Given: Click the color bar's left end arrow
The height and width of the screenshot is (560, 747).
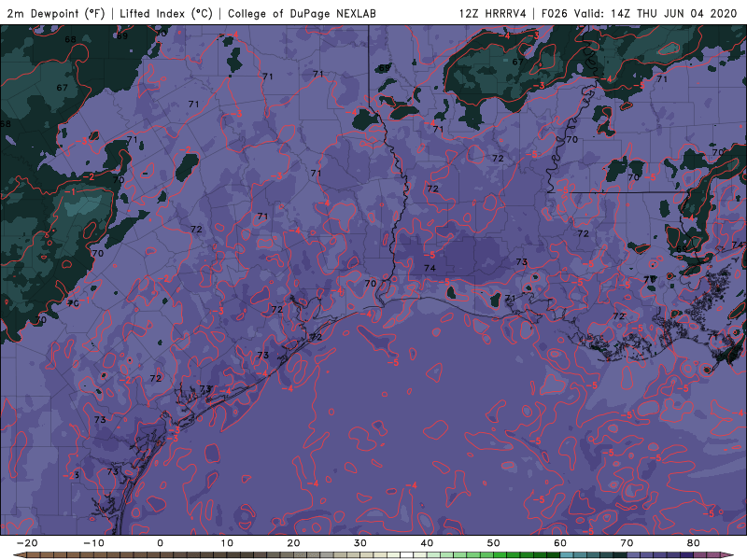Looking at the screenshot, I should point(19,555).
